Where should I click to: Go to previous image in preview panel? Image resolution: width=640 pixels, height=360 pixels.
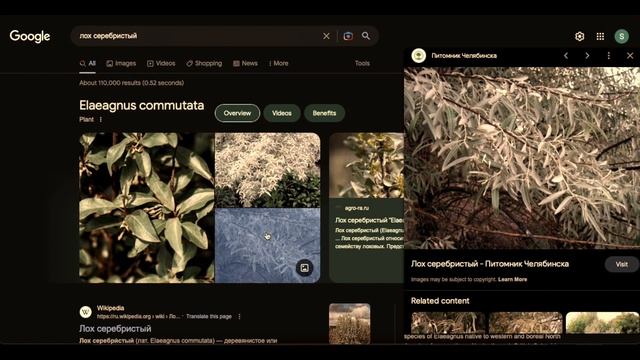click(566, 56)
